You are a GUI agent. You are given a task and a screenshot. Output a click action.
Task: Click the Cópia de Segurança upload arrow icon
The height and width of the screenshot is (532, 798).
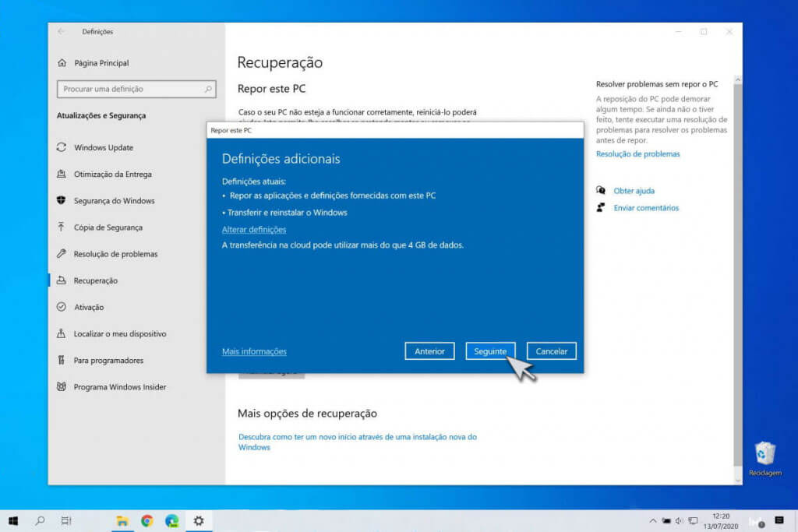tap(62, 227)
